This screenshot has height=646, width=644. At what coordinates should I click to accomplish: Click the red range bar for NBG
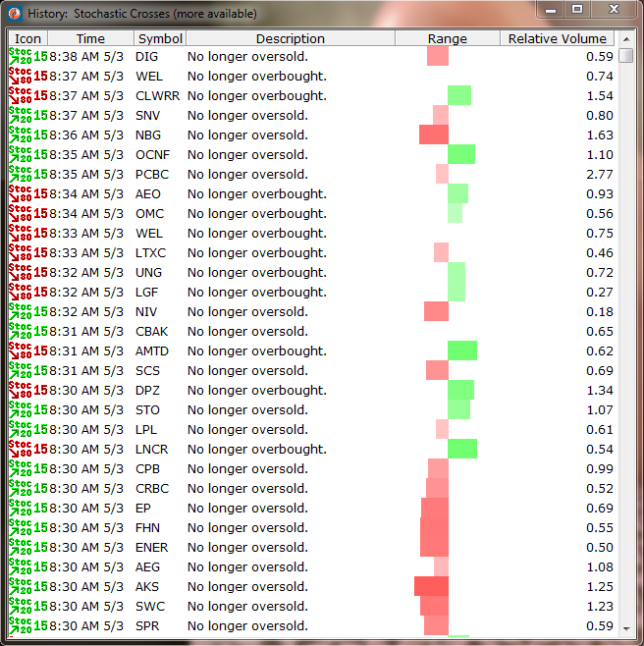[434, 135]
